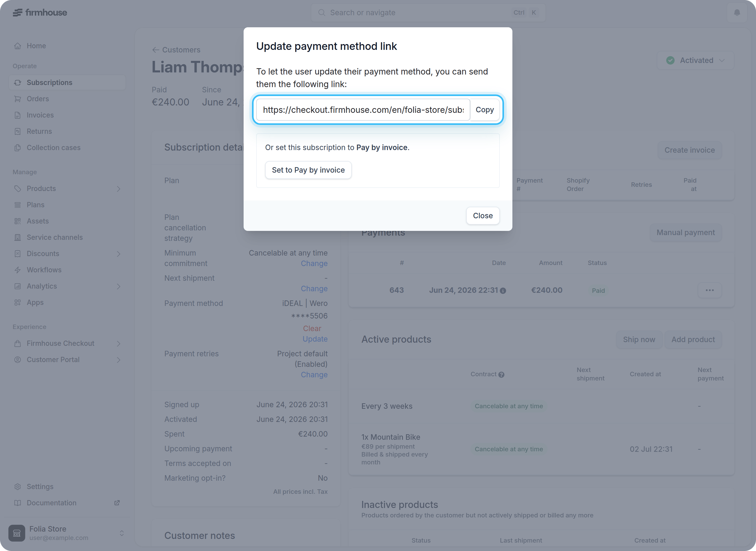This screenshot has width=756, height=551.
Task: Click the Home house icon
Action: click(18, 46)
